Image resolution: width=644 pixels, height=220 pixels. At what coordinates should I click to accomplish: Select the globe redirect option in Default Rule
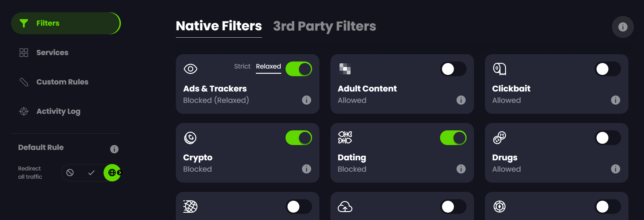pyautogui.click(x=112, y=173)
